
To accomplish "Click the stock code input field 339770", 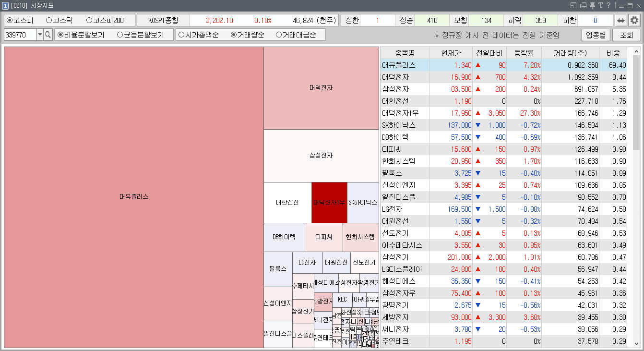I will (20, 35).
